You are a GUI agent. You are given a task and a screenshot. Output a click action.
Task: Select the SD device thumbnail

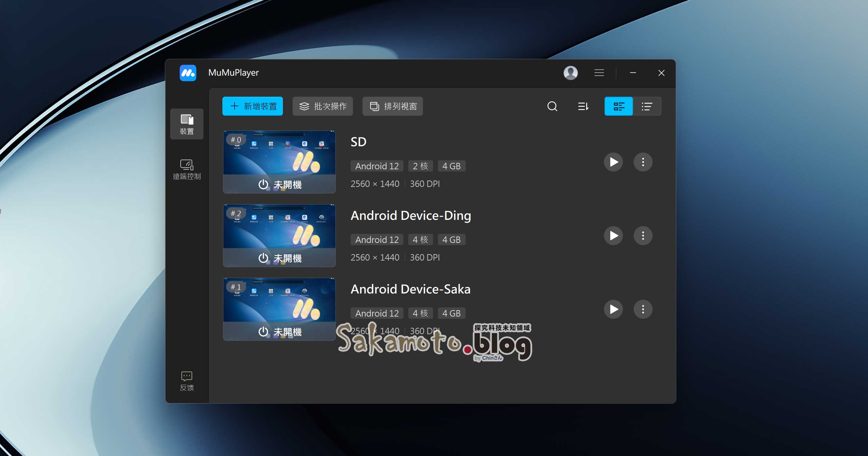coord(279,162)
